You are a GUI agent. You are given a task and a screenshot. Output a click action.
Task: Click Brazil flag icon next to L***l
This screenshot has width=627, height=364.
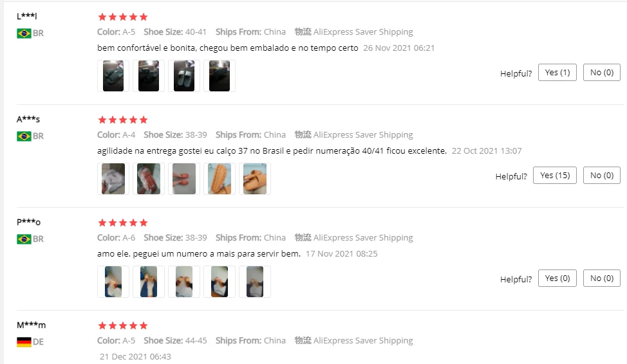(x=24, y=33)
